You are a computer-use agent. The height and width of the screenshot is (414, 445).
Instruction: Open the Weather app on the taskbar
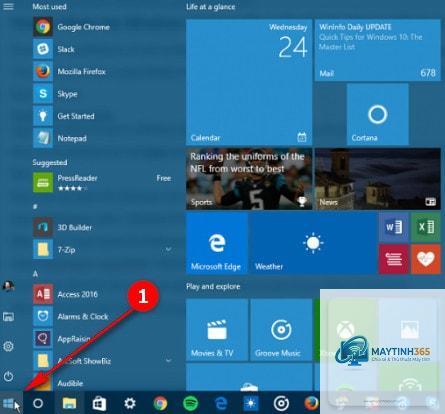(x=251, y=403)
